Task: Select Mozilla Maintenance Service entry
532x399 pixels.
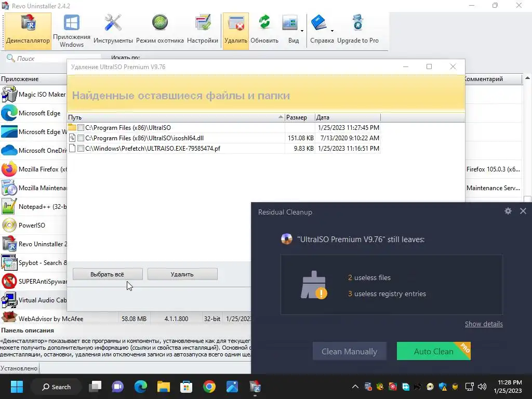Action: point(34,188)
